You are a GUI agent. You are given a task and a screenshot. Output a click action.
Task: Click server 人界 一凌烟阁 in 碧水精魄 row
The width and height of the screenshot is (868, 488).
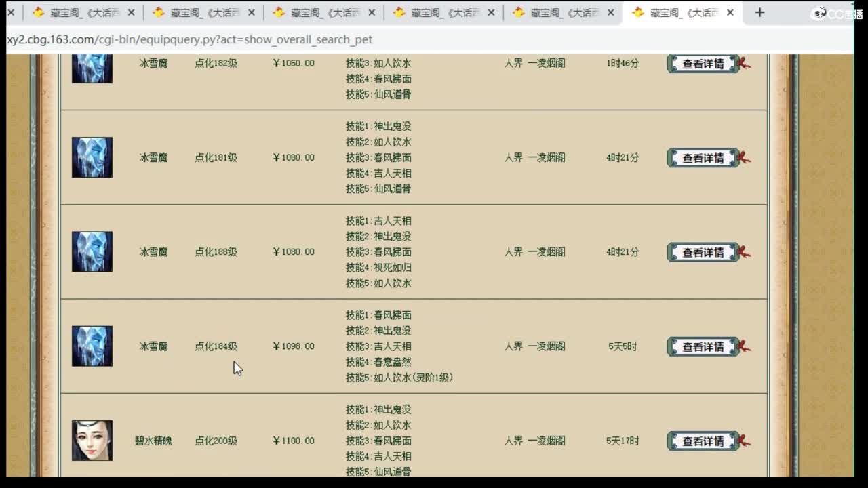[534, 441]
